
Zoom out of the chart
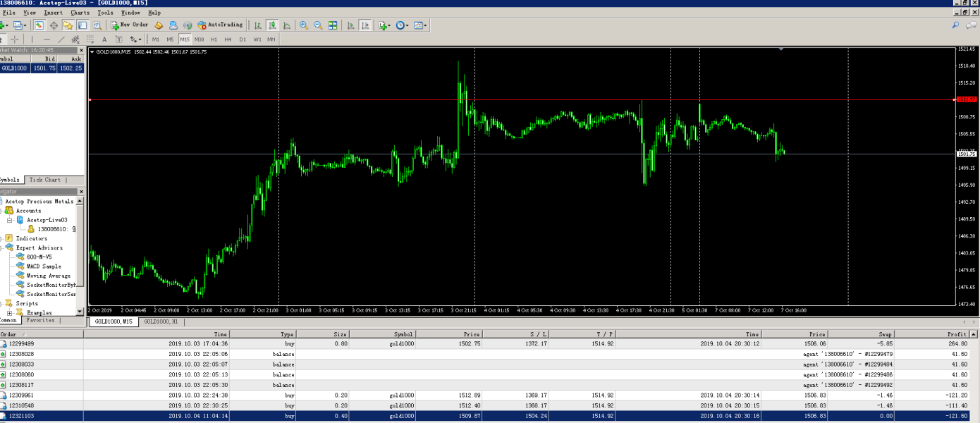point(318,25)
